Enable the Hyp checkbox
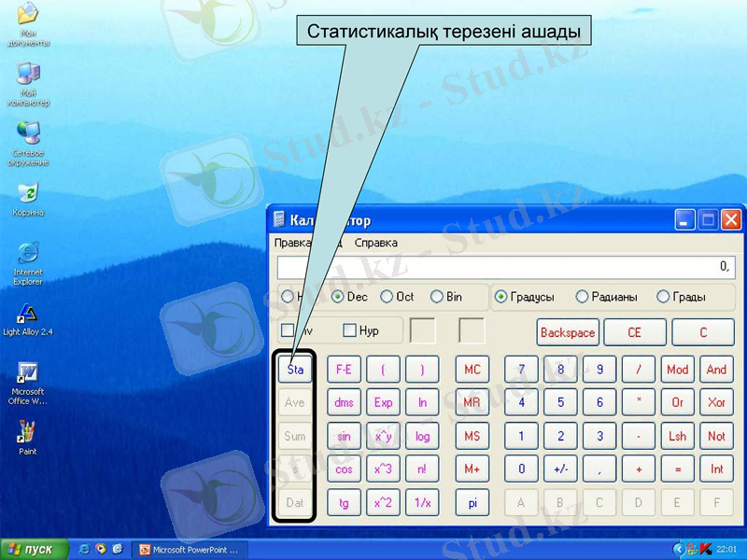Viewport: 747px width, 560px height. [349, 330]
